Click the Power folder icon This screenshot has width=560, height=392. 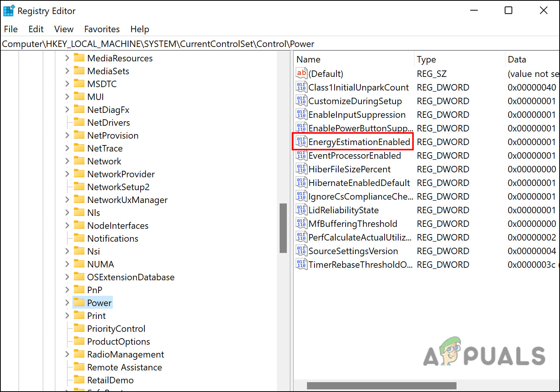click(79, 302)
